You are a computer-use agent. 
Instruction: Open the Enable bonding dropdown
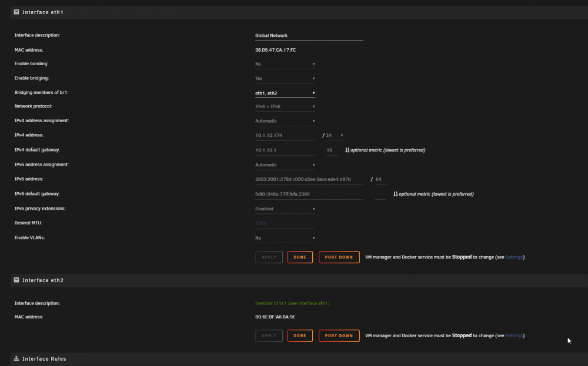click(285, 64)
